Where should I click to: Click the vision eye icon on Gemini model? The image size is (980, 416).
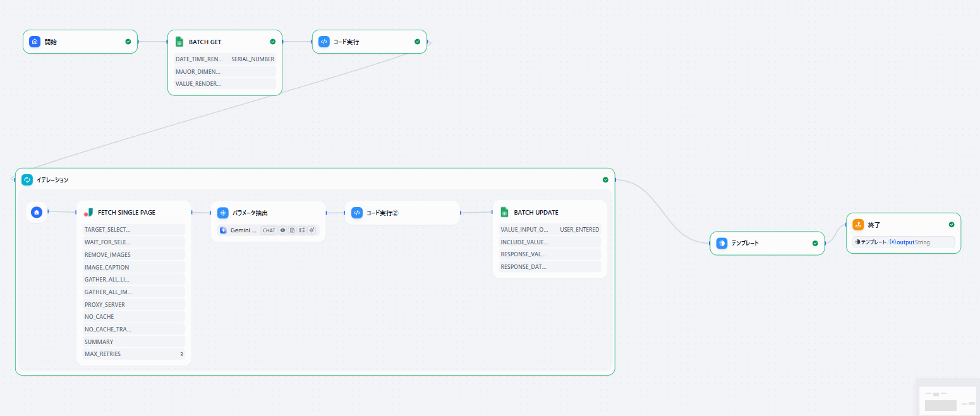pyautogui.click(x=282, y=230)
